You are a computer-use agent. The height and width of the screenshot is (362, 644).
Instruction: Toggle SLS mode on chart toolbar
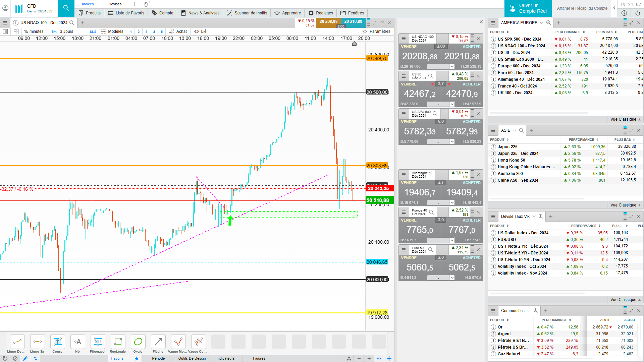pyautogui.click(x=93, y=32)
